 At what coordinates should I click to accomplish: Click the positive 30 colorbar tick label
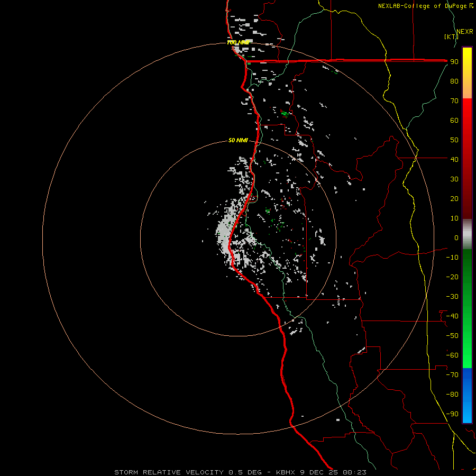point(454,179)
